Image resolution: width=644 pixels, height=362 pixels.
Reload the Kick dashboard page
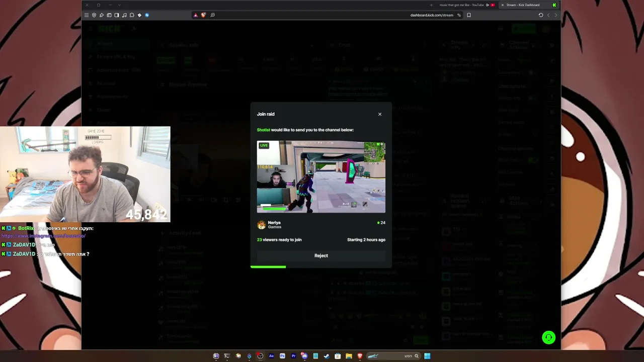tap(541, 15)
